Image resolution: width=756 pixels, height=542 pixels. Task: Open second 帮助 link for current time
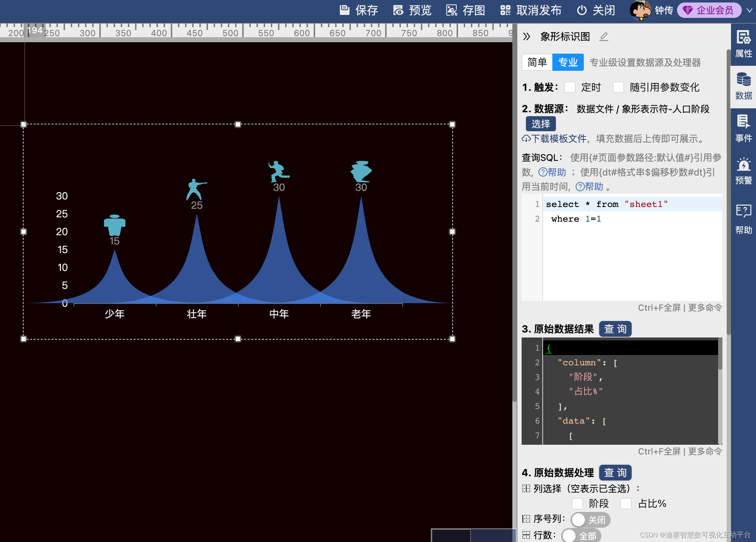click(x=590, y=187)
